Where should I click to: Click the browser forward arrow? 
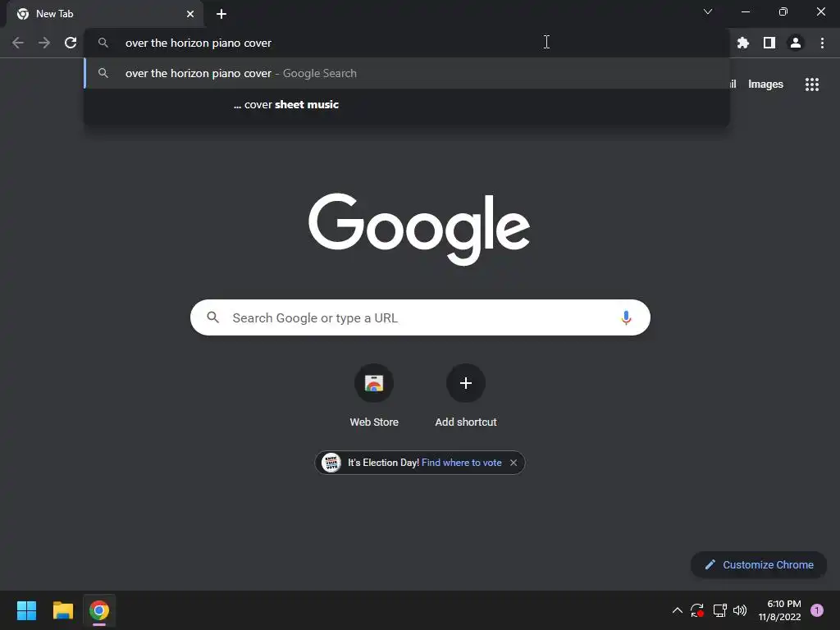point(44,43)
